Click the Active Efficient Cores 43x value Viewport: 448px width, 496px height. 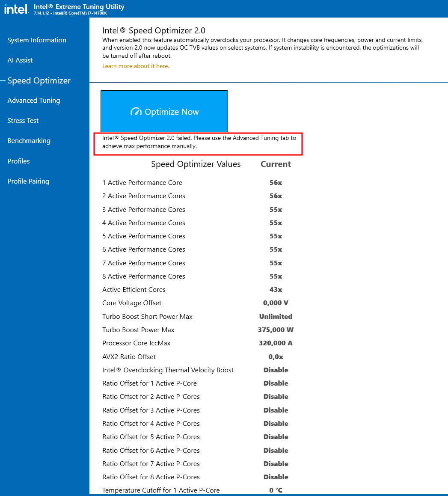[x=276, y=290]
